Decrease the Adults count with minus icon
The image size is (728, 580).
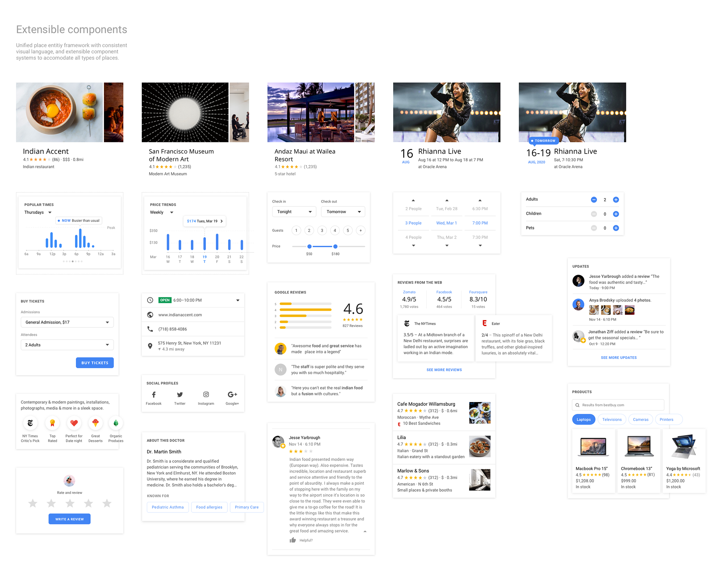click(594, 200)
